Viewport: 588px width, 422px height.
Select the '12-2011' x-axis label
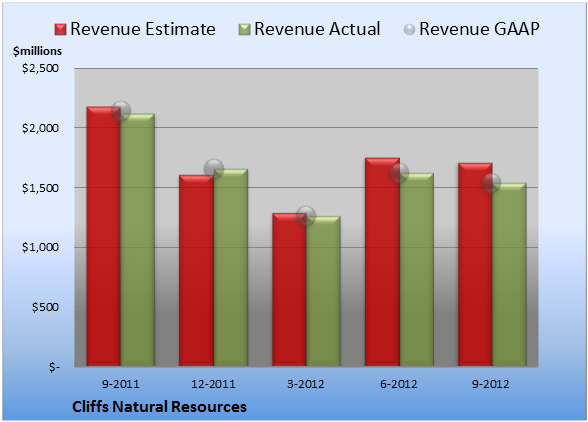213,384
